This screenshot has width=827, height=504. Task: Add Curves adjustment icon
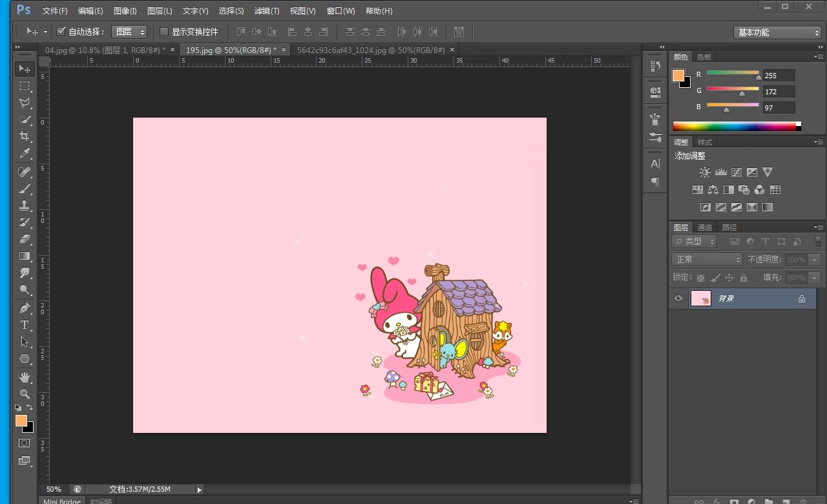(736, 173)
